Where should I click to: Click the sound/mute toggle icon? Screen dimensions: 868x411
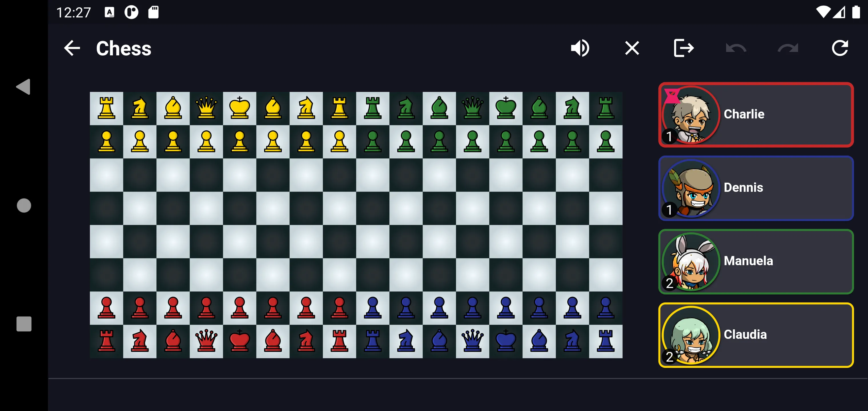580,49
